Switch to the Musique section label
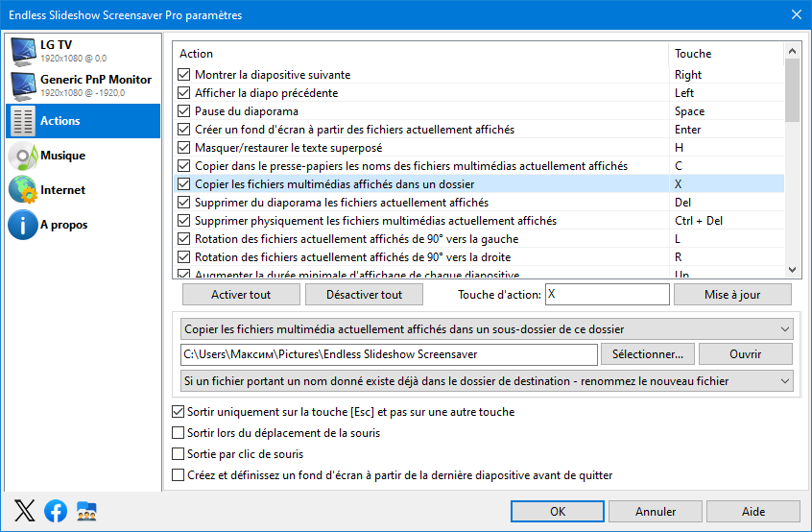The height and width of the screenshot is (532, 812). tap(63, 156)
